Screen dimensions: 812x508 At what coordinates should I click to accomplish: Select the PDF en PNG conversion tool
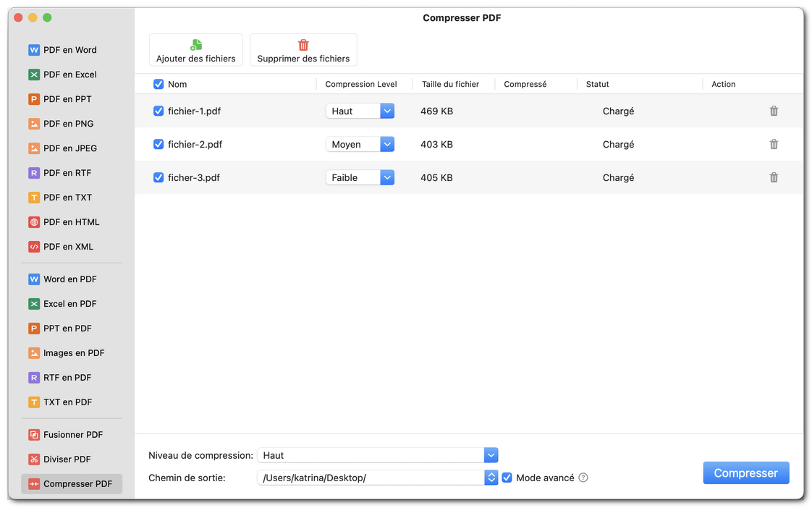(33, 123)
